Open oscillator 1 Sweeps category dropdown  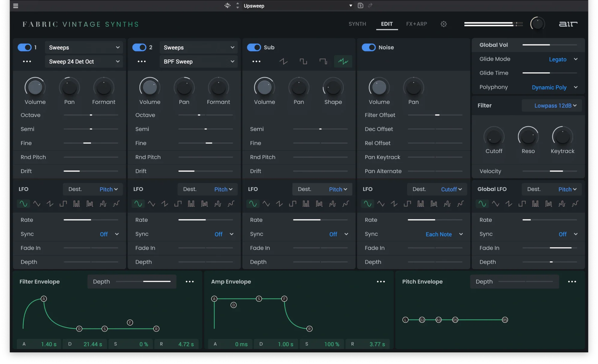coord(84,47)
